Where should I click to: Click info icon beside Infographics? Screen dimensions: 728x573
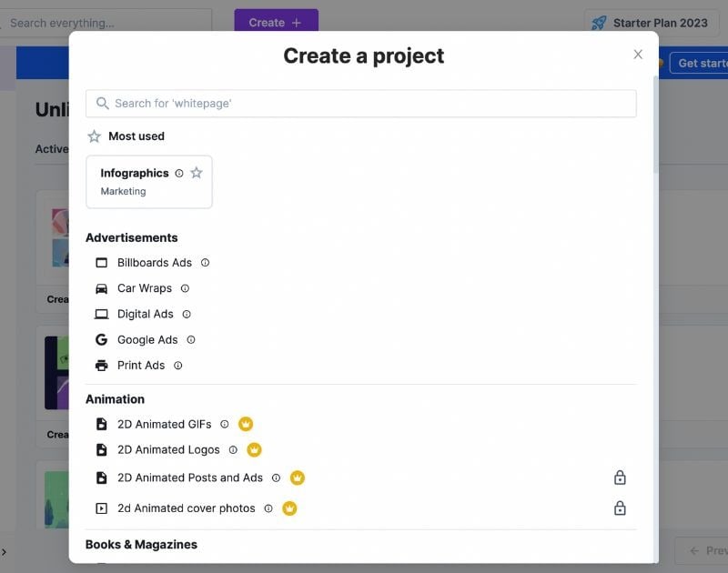[179, 173]
